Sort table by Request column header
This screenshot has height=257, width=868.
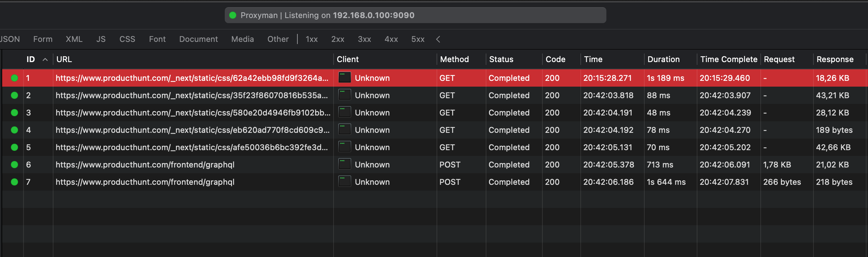[779, 59]
